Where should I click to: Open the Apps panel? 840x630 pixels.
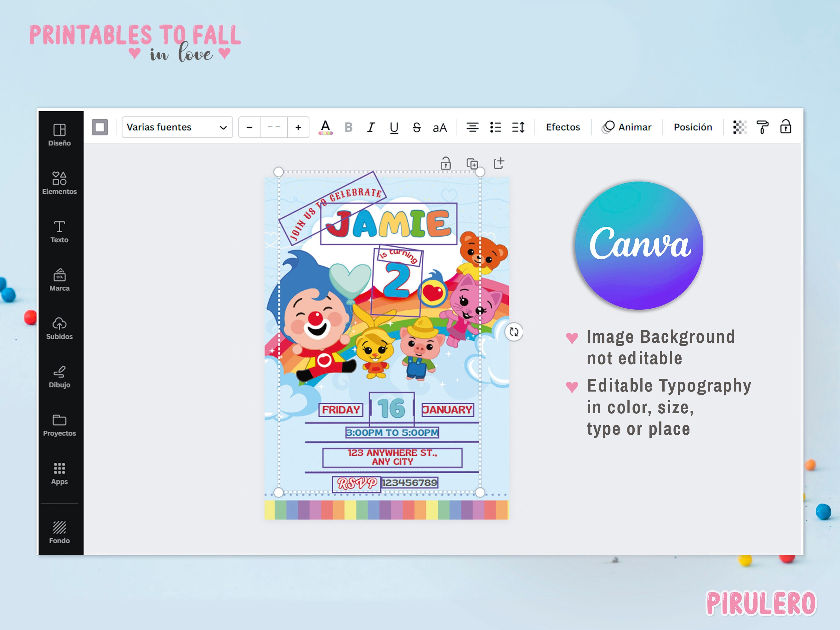click(x=59, y=473)
